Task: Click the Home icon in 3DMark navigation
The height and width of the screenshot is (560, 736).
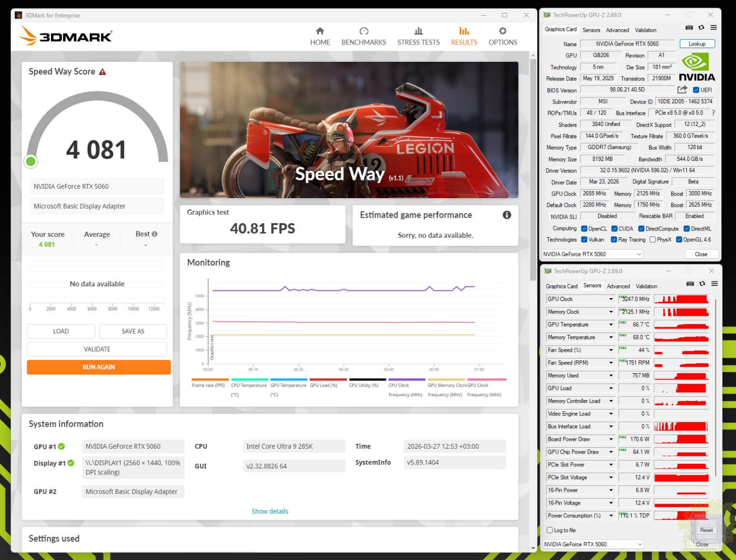Action: tap(320, 31)
